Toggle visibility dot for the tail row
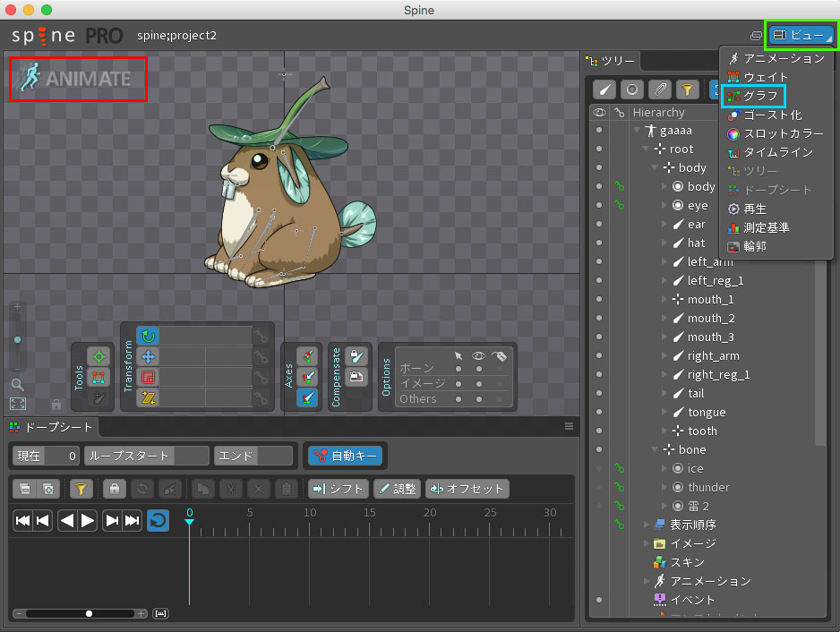The image size is (840, 632). [x=599, y=393]
